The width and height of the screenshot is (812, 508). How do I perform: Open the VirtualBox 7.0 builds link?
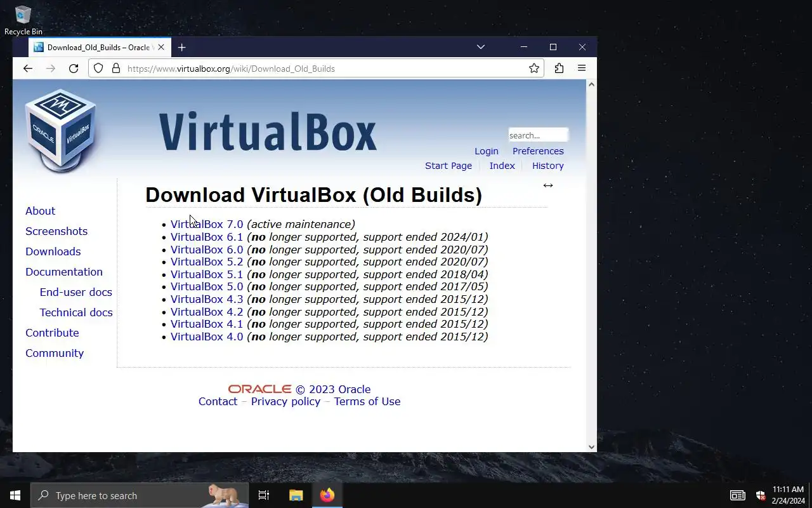tap(207, 224)
